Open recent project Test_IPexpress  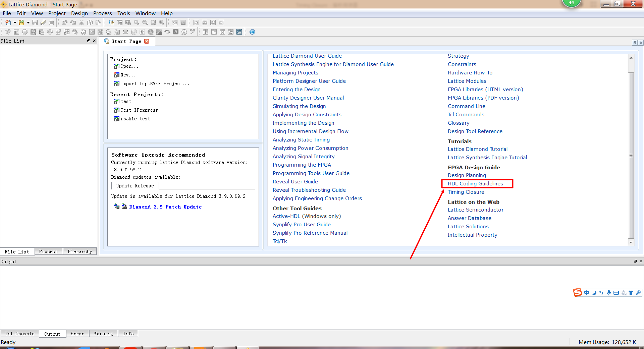(136, 110)
